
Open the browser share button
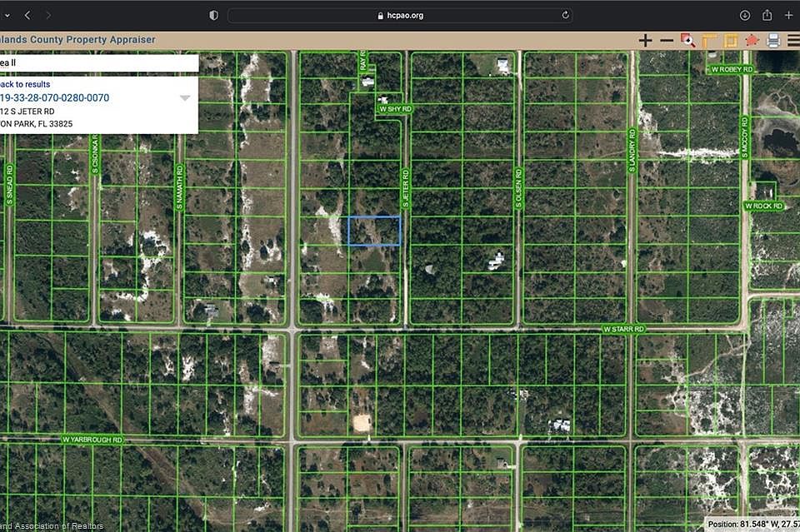tap(767, 15)
